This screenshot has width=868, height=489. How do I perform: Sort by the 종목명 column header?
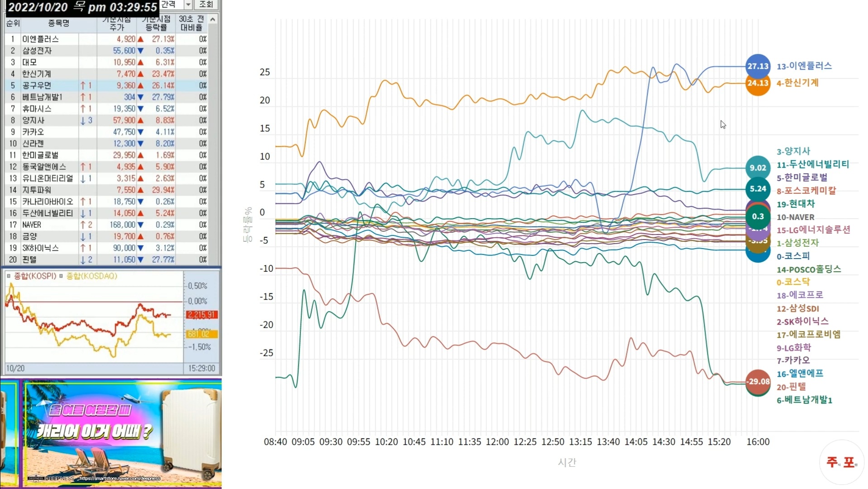[59, 23]
